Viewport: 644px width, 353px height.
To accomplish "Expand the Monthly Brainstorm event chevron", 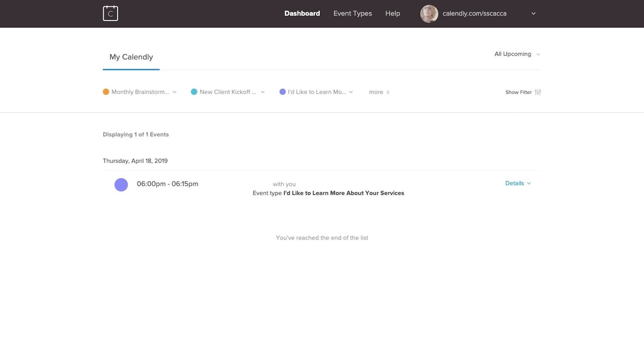I will pos(175,92).
